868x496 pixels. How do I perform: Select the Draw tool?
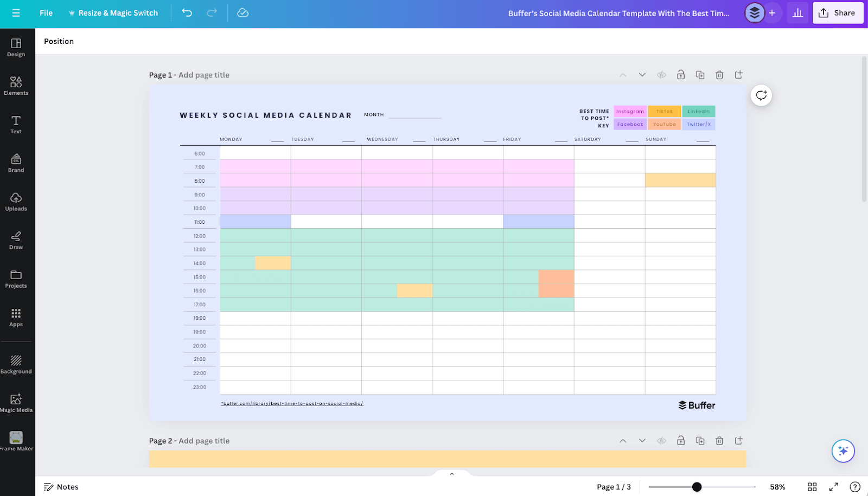point(16,240)
